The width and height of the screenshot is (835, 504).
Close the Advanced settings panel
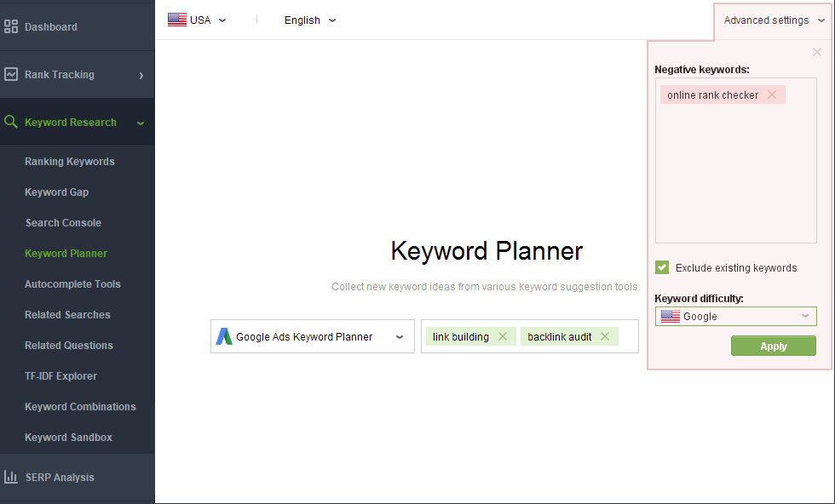click(817, 52)
